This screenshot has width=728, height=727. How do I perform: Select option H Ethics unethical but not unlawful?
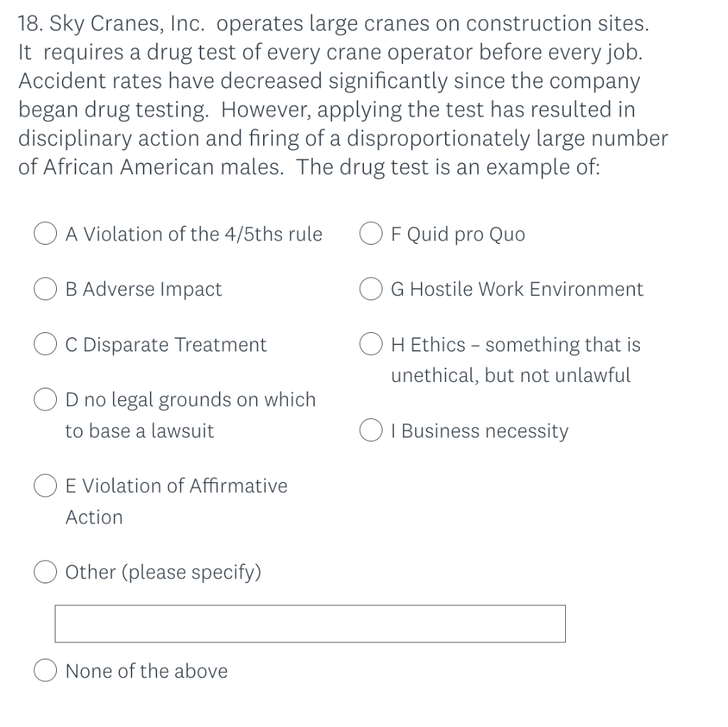370,344
